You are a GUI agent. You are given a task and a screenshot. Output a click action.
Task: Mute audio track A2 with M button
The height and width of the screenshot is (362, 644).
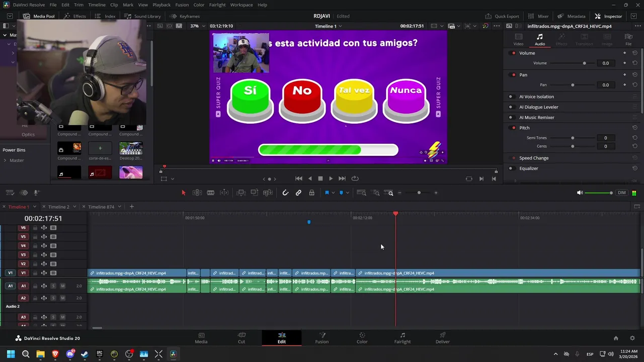[x=62, y=298]
